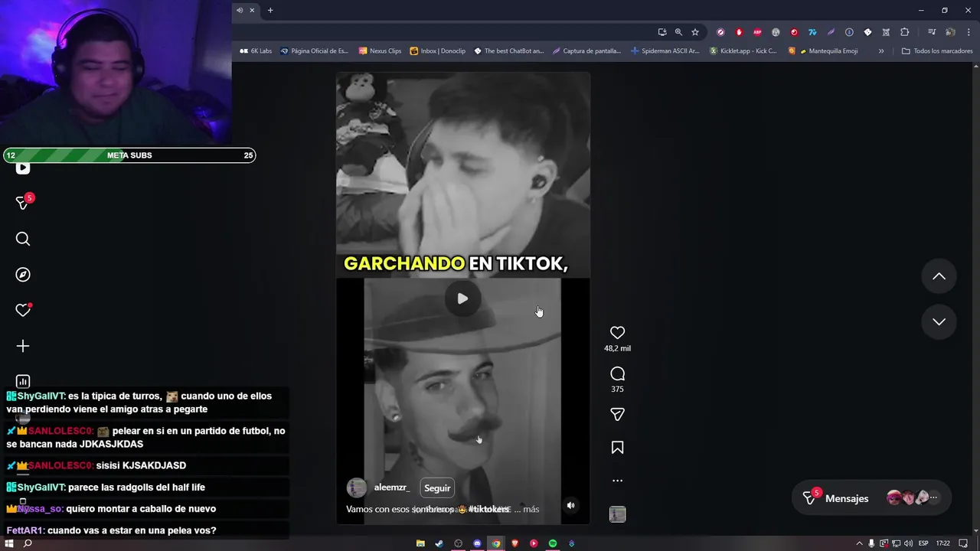
Task: Open the media controls music-note icon
Action: tap(932, 32)
